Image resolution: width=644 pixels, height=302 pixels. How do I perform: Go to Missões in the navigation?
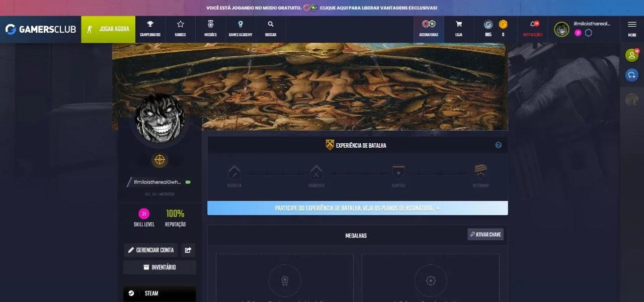(210, 29)
